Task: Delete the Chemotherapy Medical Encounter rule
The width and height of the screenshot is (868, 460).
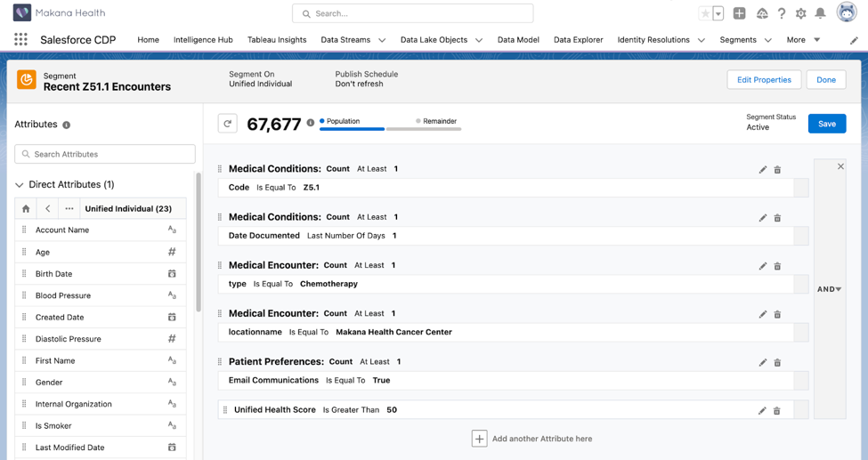Action: (777, 266)
